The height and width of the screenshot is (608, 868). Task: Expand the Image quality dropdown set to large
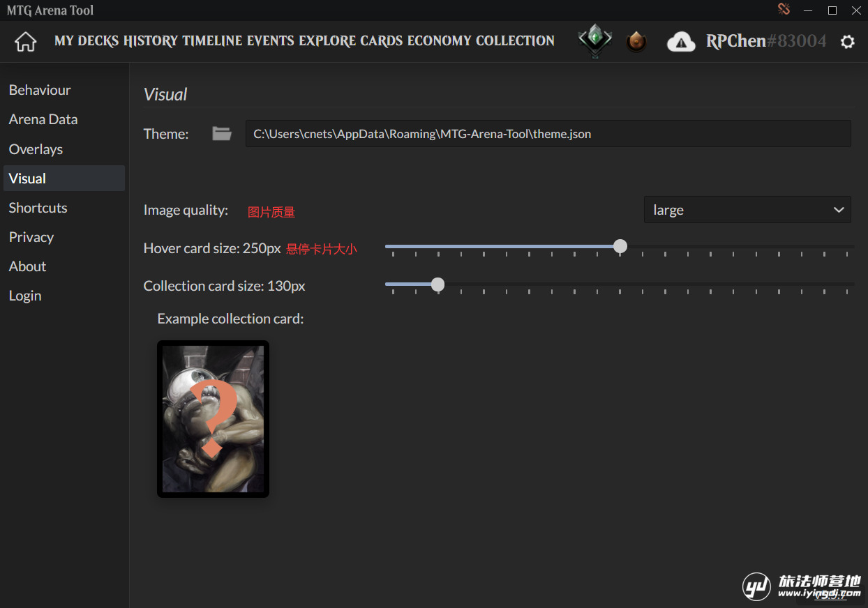(747, 210)
